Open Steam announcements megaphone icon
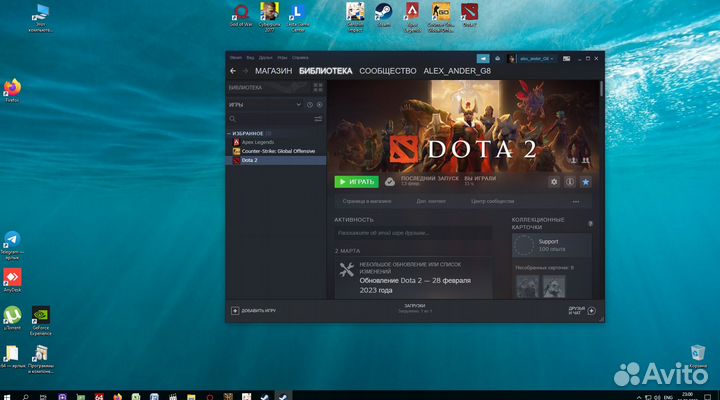This screenshot has width=720, height=400. (x=483, y=58)
